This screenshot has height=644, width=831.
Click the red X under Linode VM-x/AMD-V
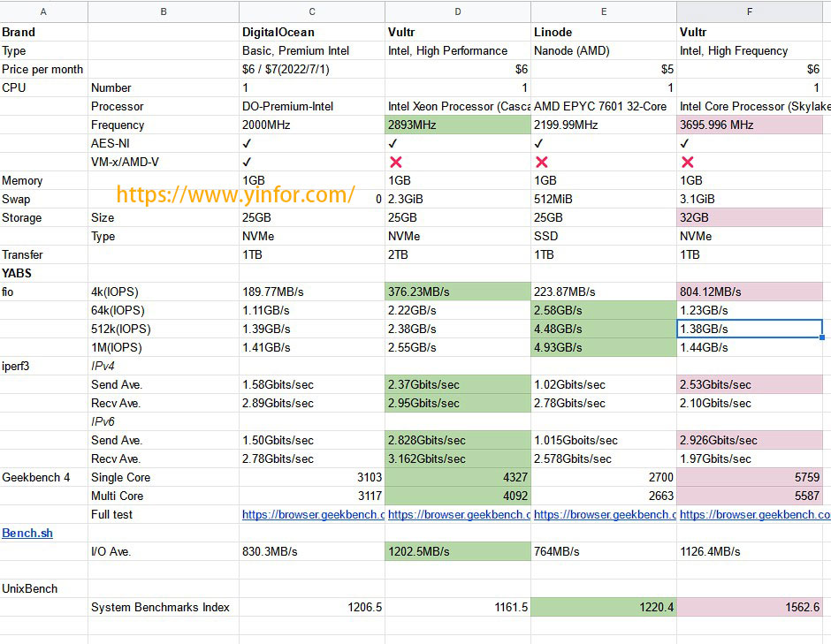[x=542, y=162]
